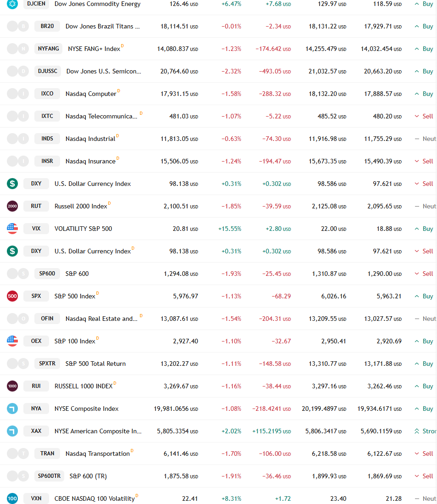Open the VIX ticker badge

click(36, 229)
